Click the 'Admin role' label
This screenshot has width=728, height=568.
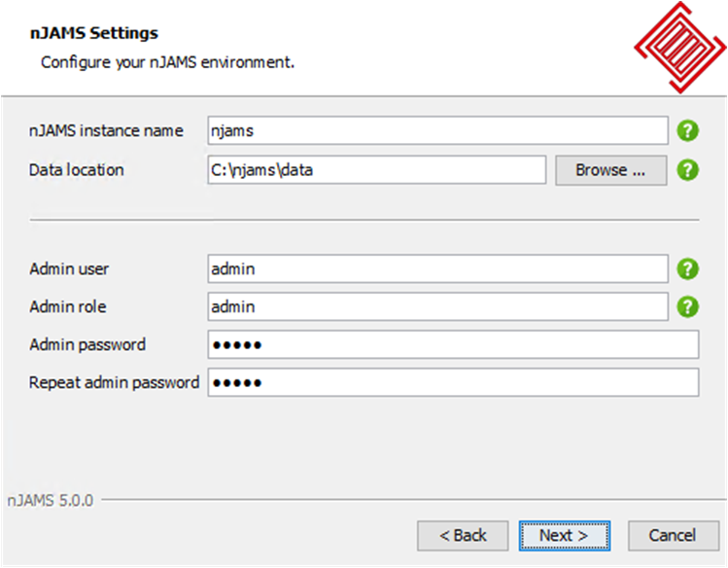coord(68,307)
